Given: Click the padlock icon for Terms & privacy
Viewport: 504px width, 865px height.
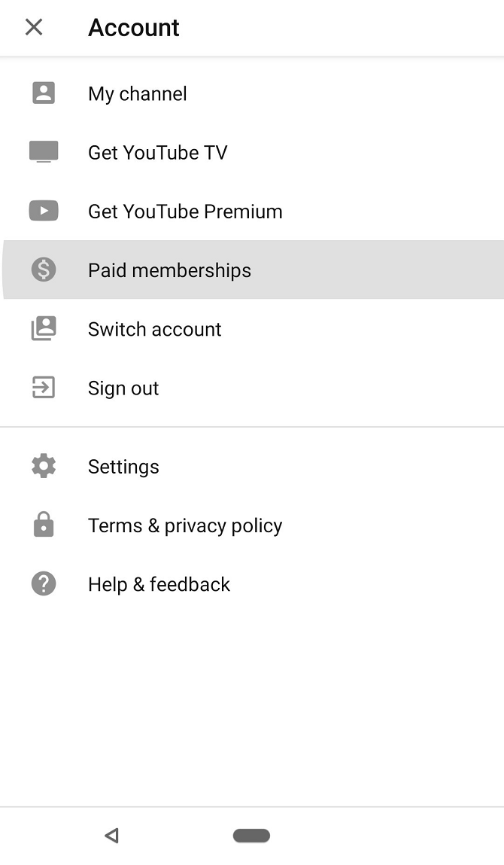Looking at the screenshot, I should click(44, 525).
